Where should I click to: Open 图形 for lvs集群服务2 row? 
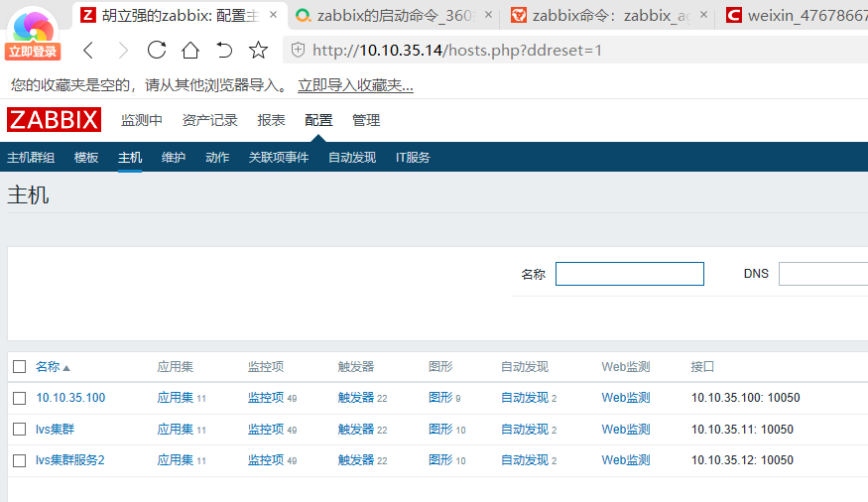[x=440, y=460]
